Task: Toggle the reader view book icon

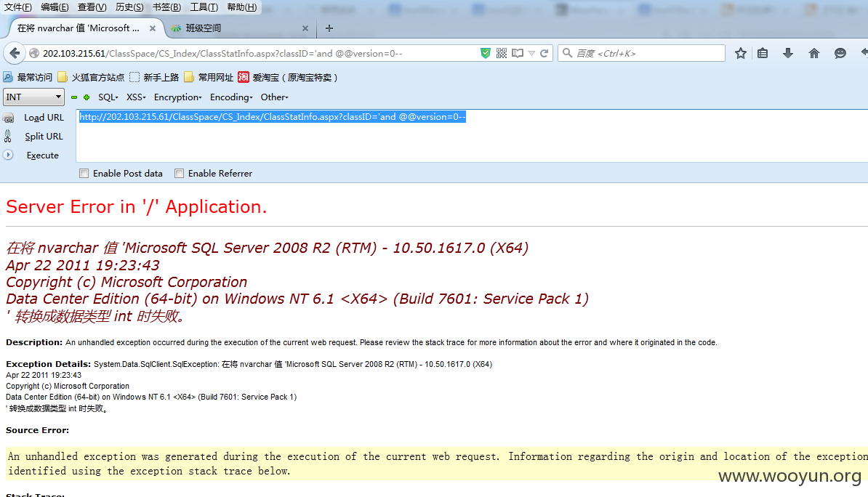Action: coord(518,53)
